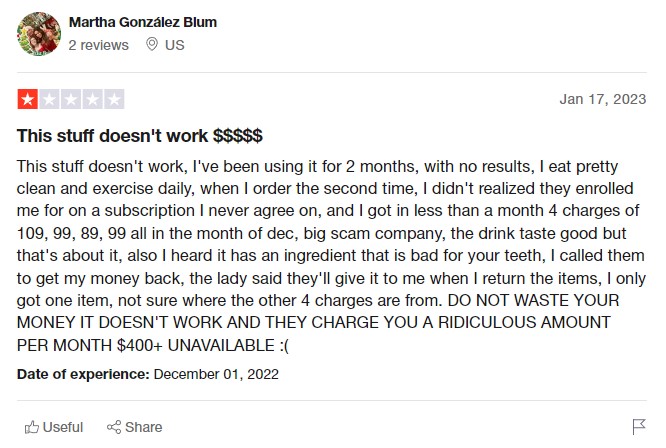
Task: View the reviewer's 2 reviews
Action: [x=99, y=45]
